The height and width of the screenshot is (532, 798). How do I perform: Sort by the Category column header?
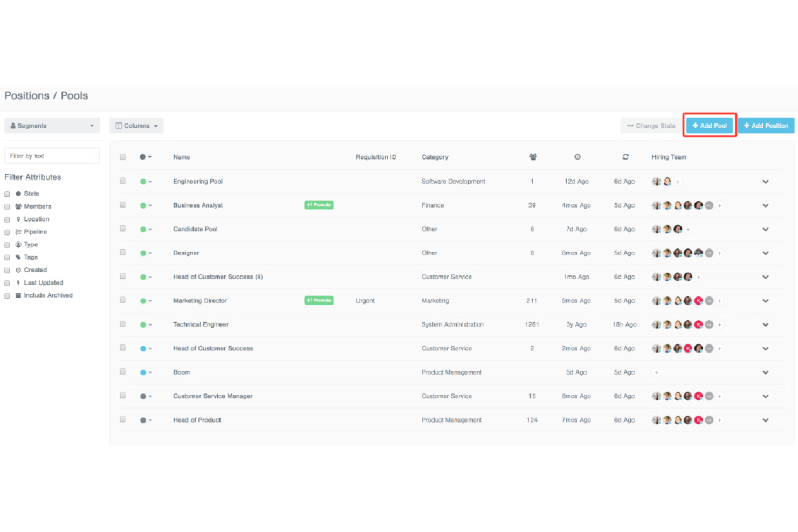[435, 157]
